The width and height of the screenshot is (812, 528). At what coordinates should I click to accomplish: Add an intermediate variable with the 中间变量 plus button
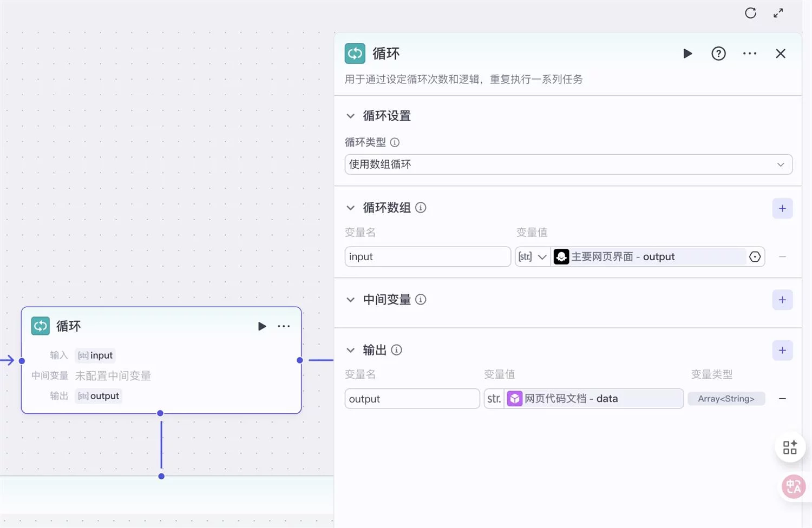[782, 300]
